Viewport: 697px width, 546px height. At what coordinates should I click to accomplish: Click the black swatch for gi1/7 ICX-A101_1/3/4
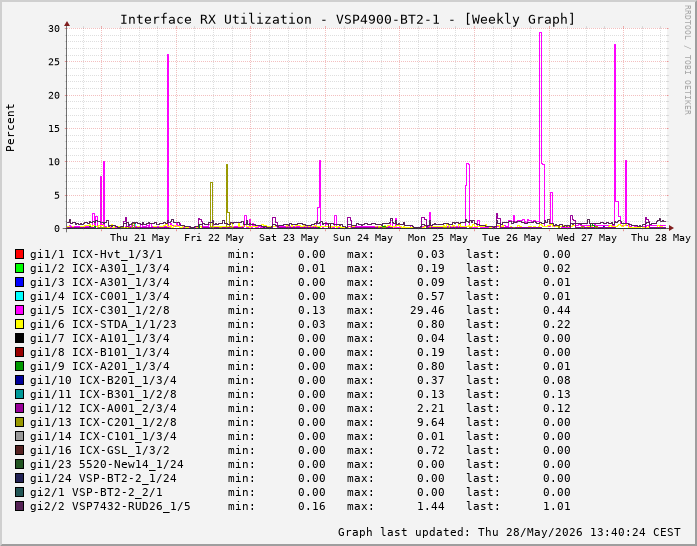coord(19,338)
